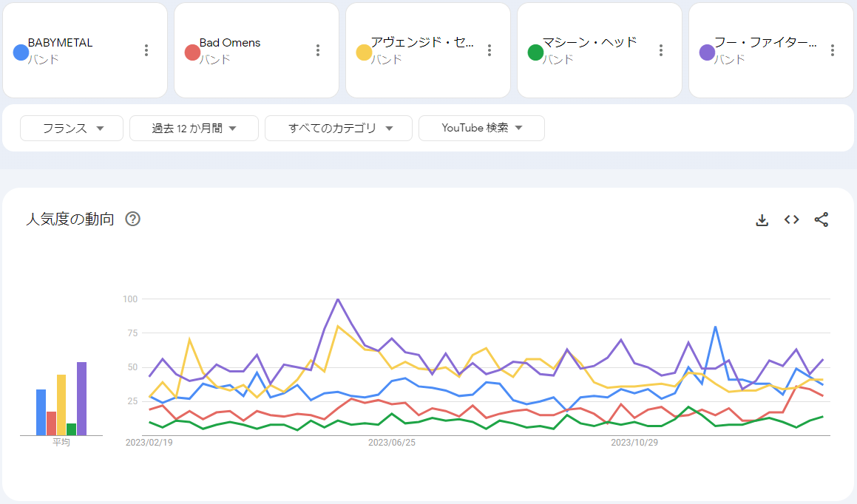Open the フー・ファイター... card's three-dot menu

(833, 50)
